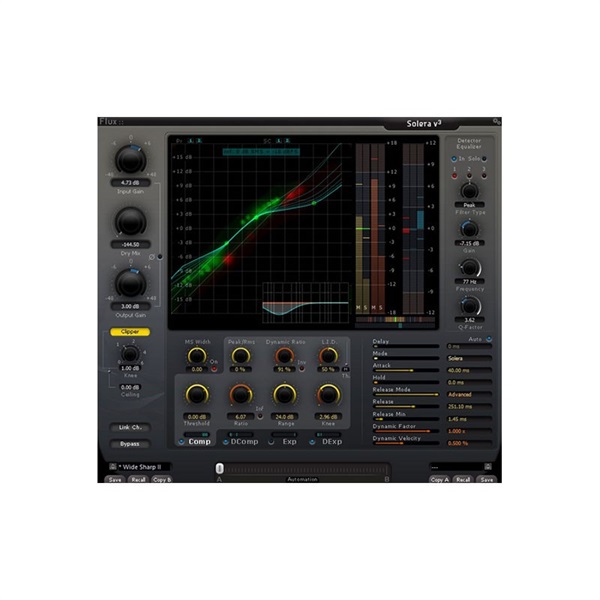Switch to the Exp tab
This screenshot has width=600, height=600.
pos(290,442)
